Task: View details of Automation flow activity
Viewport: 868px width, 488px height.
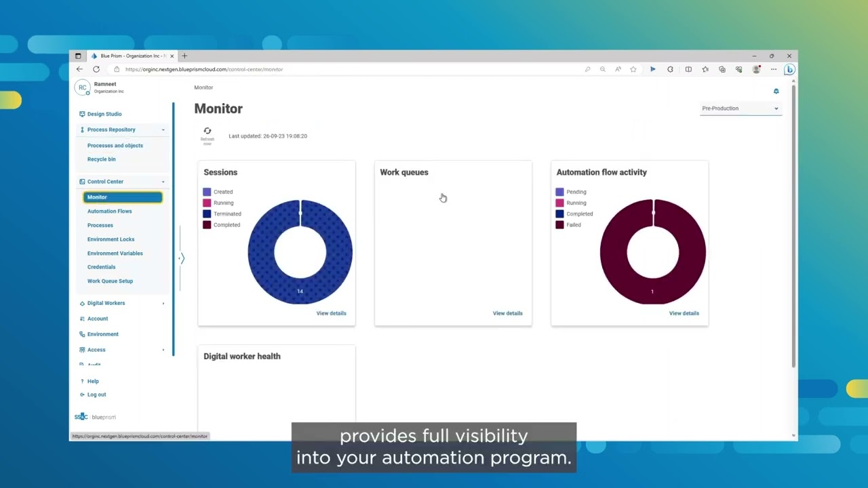Action: pyautogui.click(x=684, y=313)
